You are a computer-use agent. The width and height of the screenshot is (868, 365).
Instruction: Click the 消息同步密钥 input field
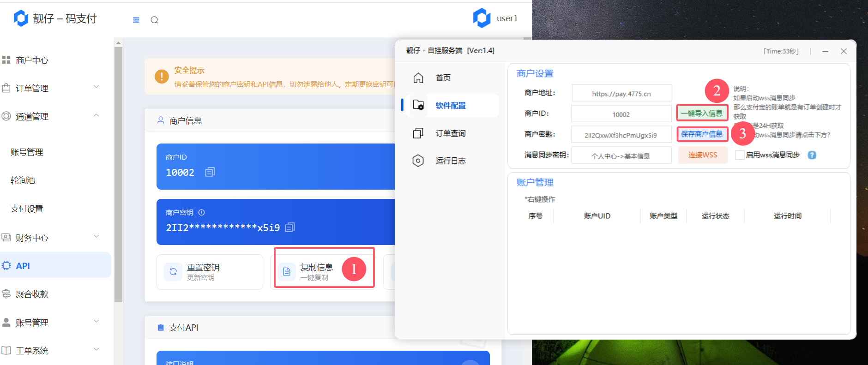coord(621,156)
